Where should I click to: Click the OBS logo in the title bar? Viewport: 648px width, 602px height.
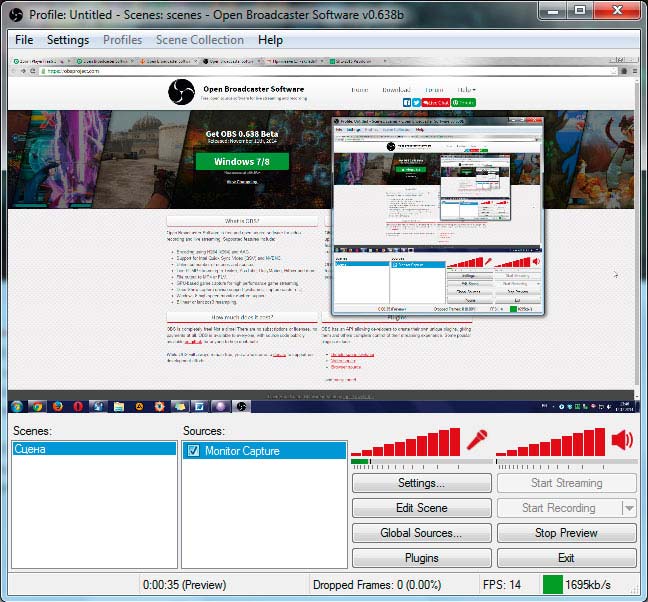16,15
